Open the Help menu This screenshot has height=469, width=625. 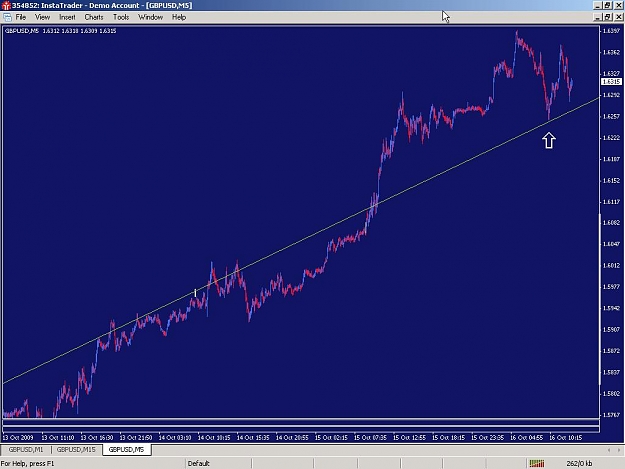(179, 17)
